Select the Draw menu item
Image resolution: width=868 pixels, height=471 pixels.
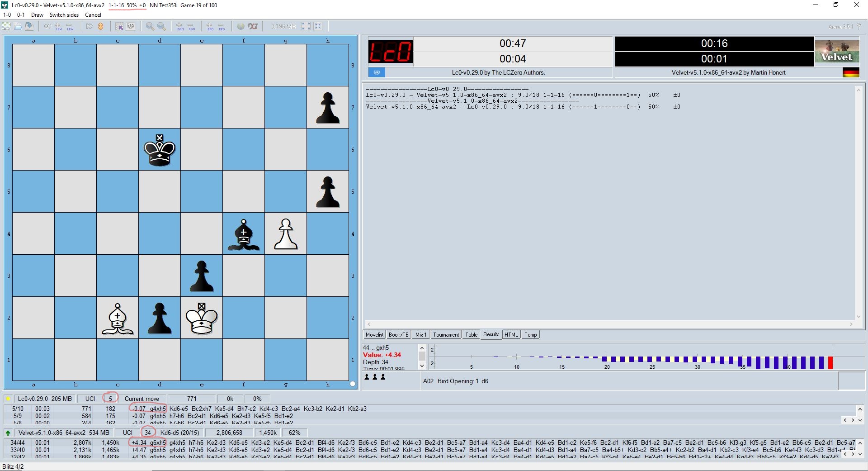tap(37, 14)
